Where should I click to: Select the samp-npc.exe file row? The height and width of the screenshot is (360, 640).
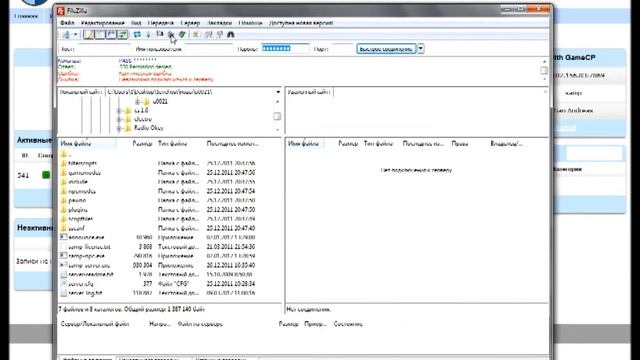click(169, 256)
